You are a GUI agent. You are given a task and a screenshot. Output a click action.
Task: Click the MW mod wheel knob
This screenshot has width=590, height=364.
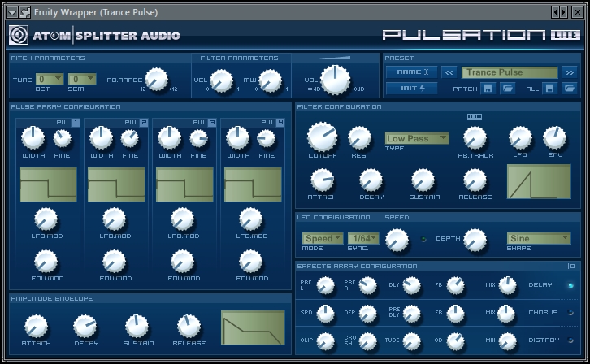[270, 81]
